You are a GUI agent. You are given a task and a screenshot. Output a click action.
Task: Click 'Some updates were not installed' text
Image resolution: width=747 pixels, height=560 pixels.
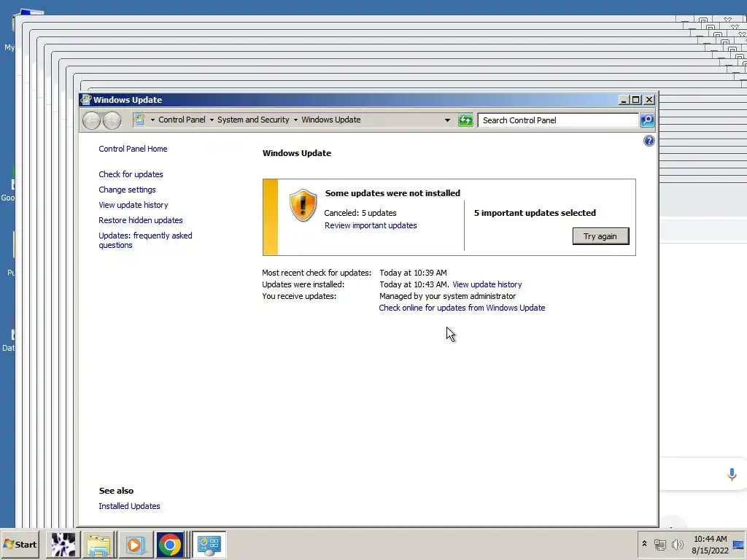[392, 192]
